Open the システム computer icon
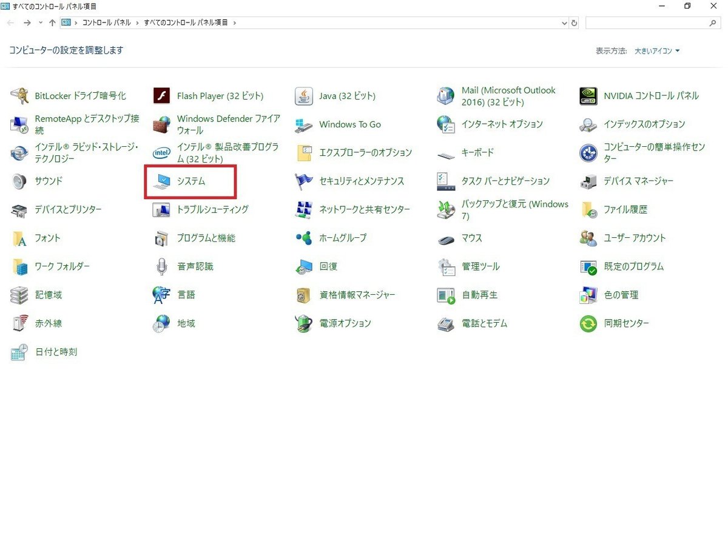728x560 pixels. pyautogui.click(x=161, y=181)
